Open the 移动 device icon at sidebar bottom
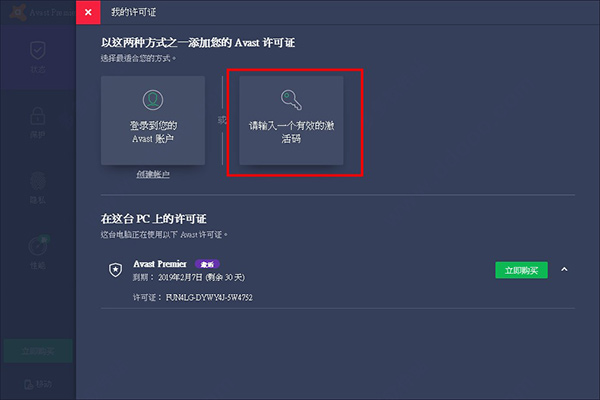Screen dimensions: 600x400 (29, 384)
